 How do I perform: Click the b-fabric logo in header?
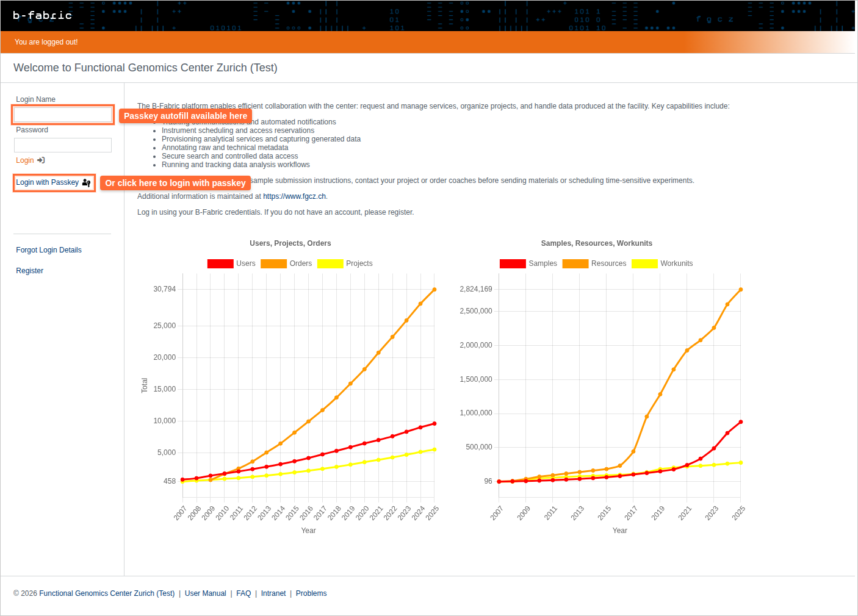42,15
